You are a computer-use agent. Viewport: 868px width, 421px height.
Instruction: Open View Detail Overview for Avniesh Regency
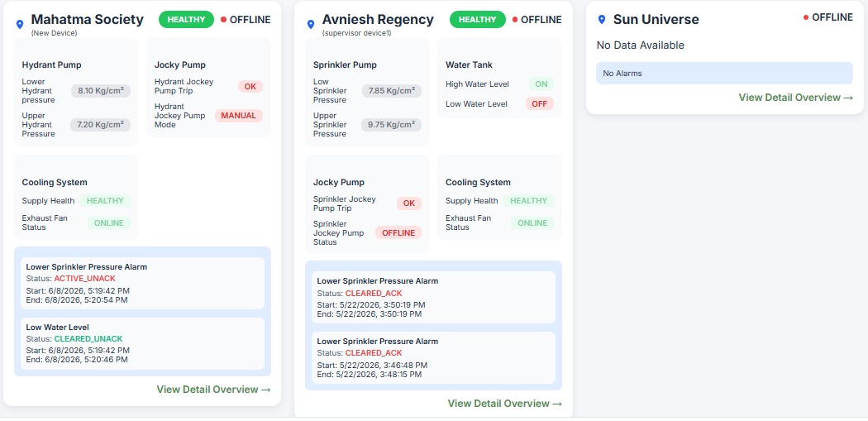[x=505, y=404]
